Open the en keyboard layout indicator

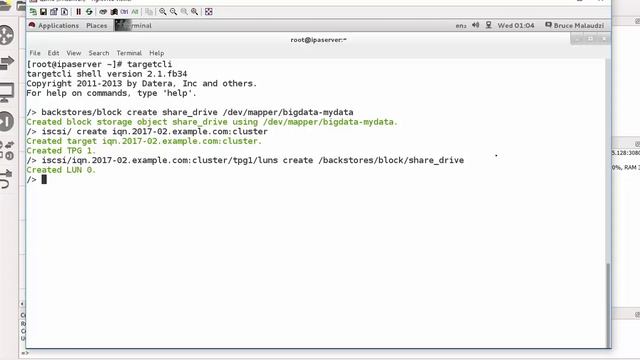pyautogui.click(x=461, y=25)
